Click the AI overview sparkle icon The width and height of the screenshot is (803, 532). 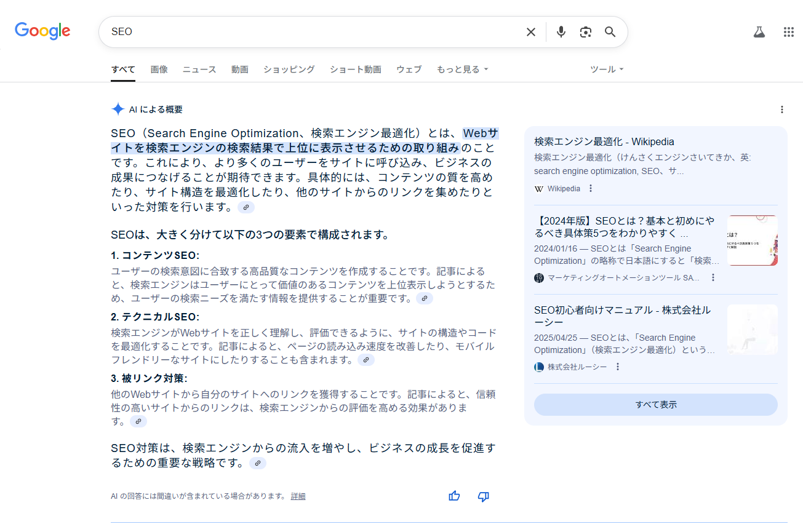point(118,109)
